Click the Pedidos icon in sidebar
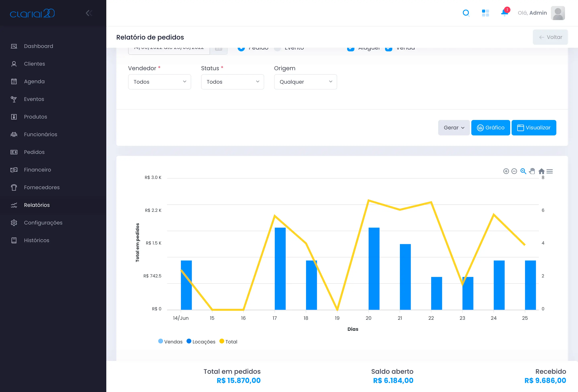Screen dimensions: 578x392 pyautogui.click(x=14, y=152)
